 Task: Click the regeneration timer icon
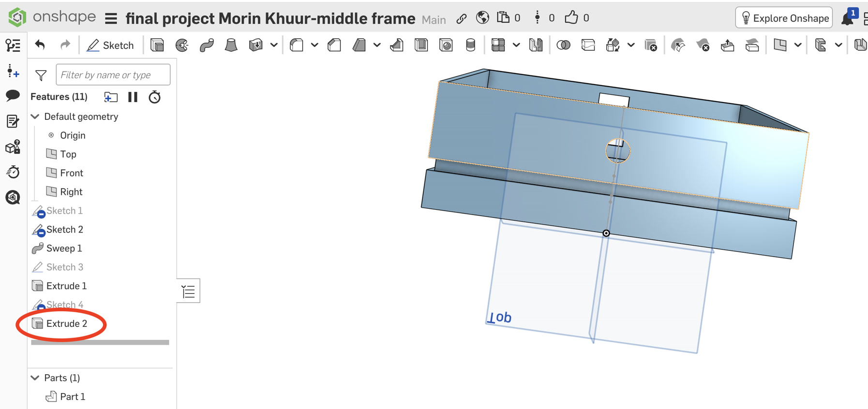(154, 97)
